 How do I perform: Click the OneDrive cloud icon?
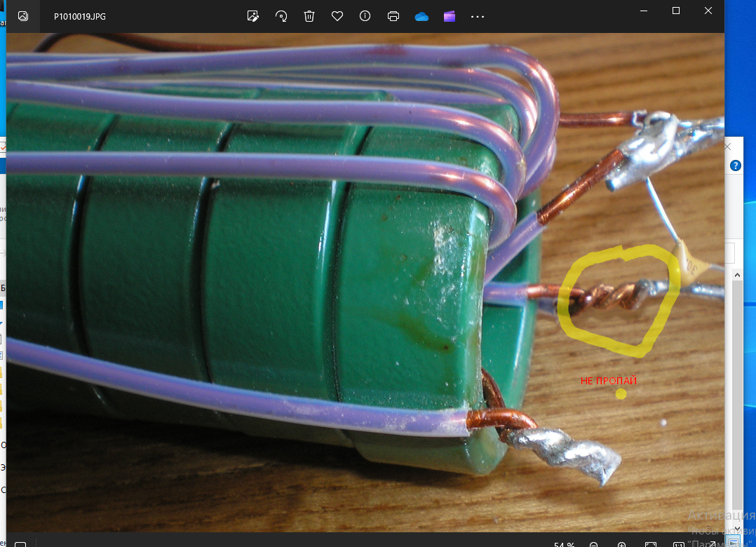[x=421, y=16]
